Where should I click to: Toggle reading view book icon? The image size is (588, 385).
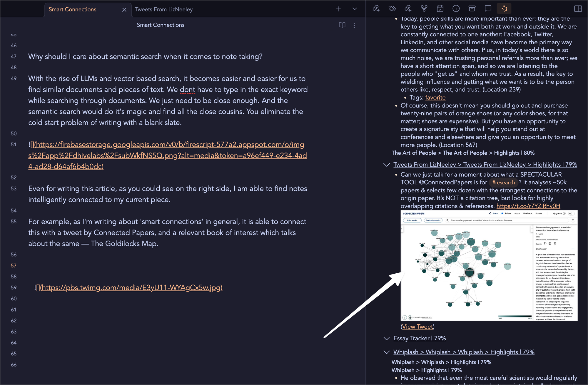[342, 25]
